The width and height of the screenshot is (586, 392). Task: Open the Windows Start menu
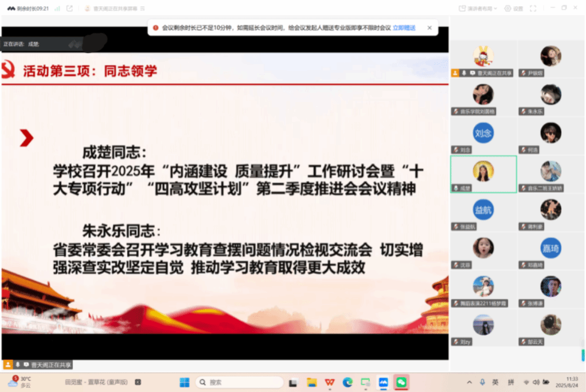tap(185, 382)
